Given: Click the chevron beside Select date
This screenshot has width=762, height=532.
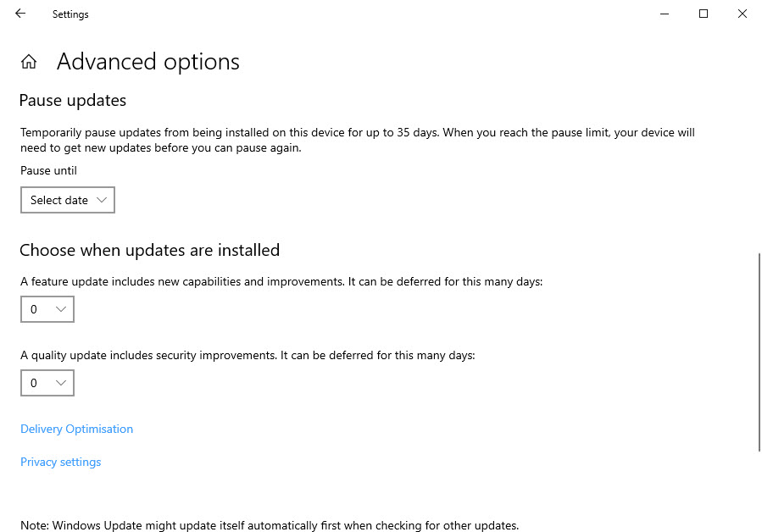Looking at the screenshot, I should pyautogui.click(x=102, y=200).
